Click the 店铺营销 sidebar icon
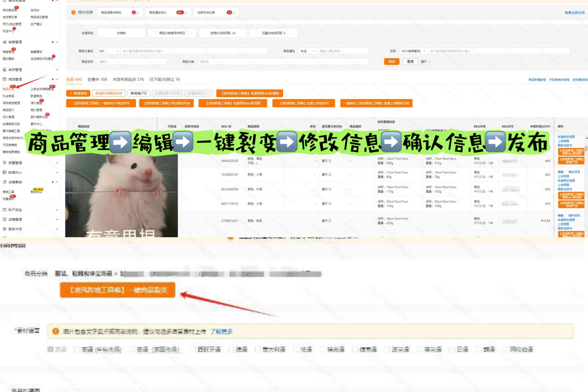The width and height of the screenshot is (588, 392). click(x=4, y=182)
